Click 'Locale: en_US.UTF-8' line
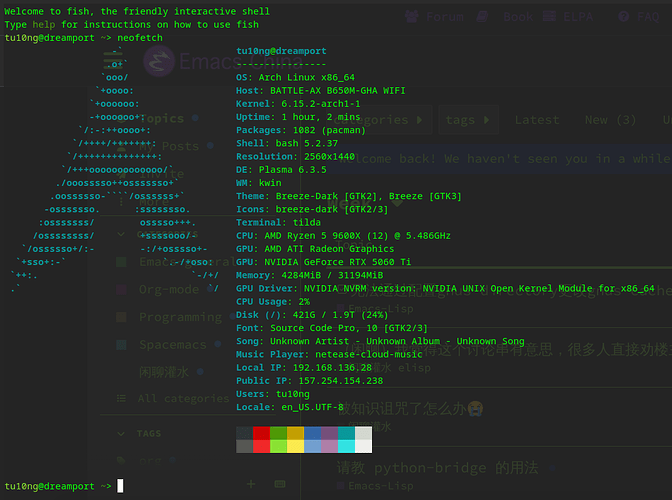 290,407
